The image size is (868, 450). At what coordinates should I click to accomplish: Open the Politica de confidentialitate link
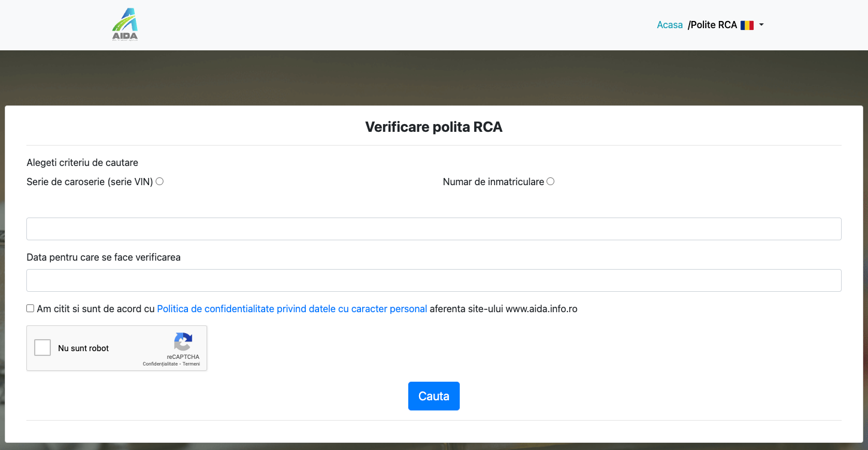pyautogui.click(x=292, y=309)
